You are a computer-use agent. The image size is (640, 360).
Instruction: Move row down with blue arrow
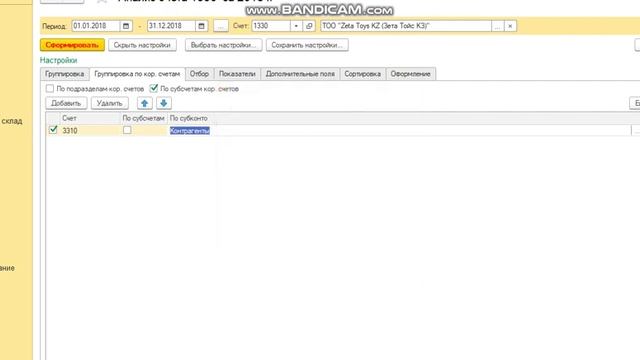click(164, 103)
